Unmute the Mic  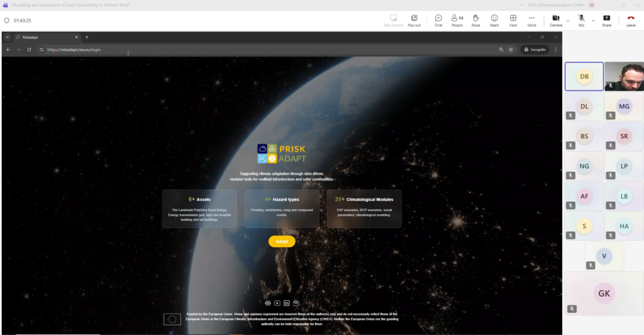pos(581,20)
